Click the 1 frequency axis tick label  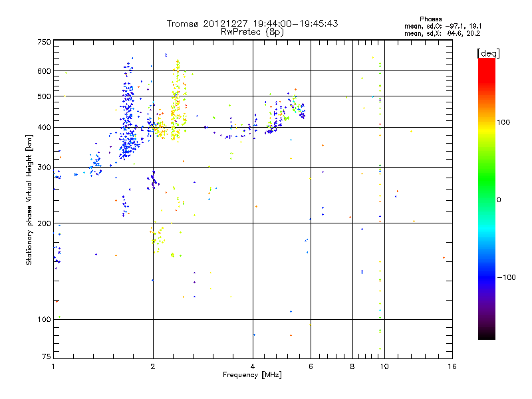(x=53, y=367)
